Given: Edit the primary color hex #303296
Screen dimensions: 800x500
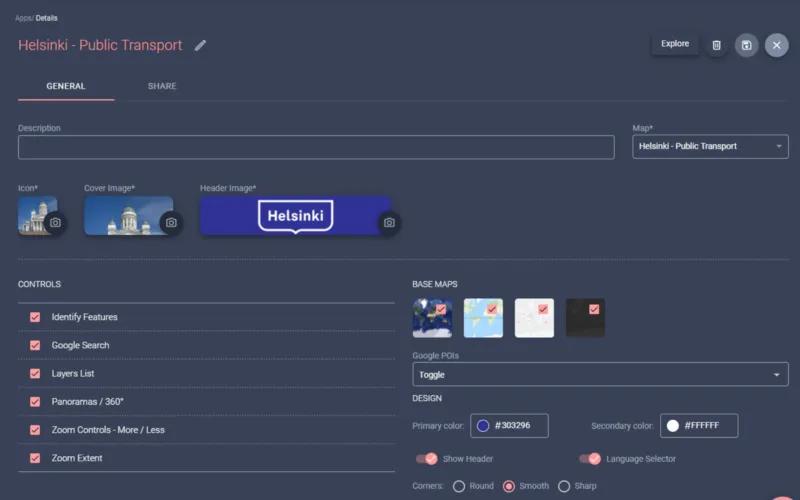Looking at the screenshot, I should point(512,426).
